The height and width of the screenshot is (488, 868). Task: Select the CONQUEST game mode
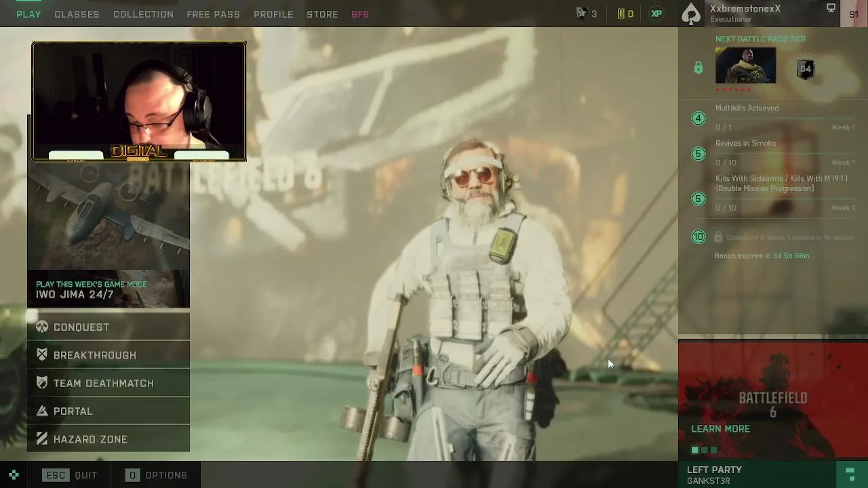(x=108, y=327)
